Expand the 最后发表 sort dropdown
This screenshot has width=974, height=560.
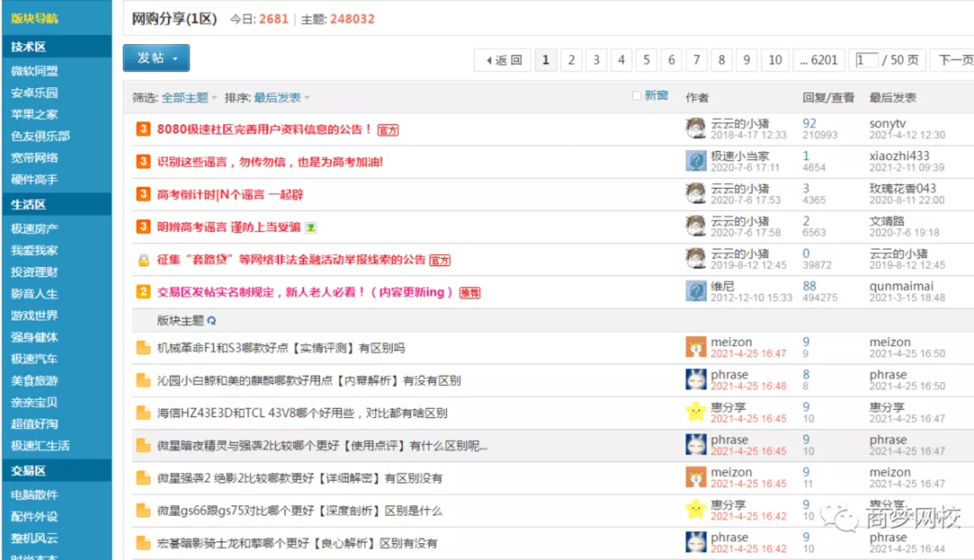click(306, 98)
